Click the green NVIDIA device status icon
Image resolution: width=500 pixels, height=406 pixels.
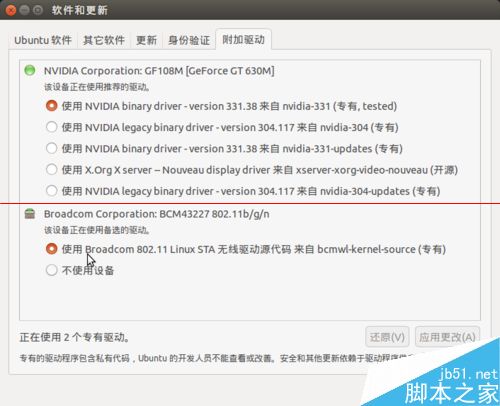point(30,70)
